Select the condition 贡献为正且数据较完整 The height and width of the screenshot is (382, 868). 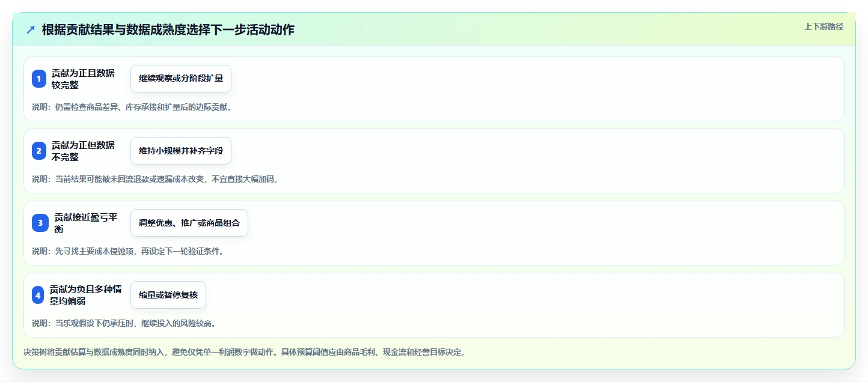83,79
